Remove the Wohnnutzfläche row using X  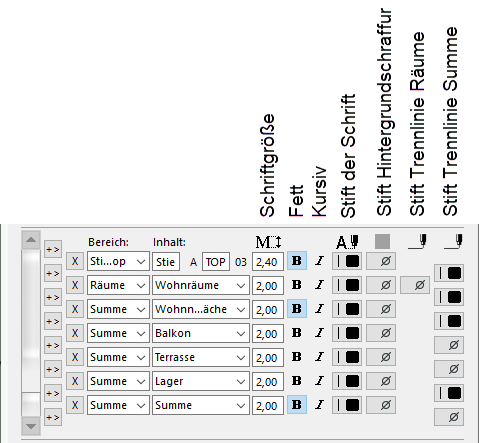(x=75, y=309)
